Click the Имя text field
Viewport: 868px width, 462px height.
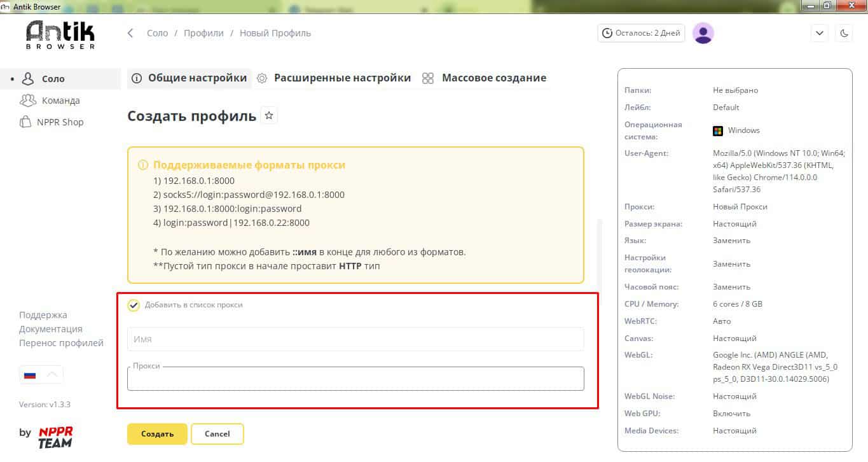(x=355, y=339)
